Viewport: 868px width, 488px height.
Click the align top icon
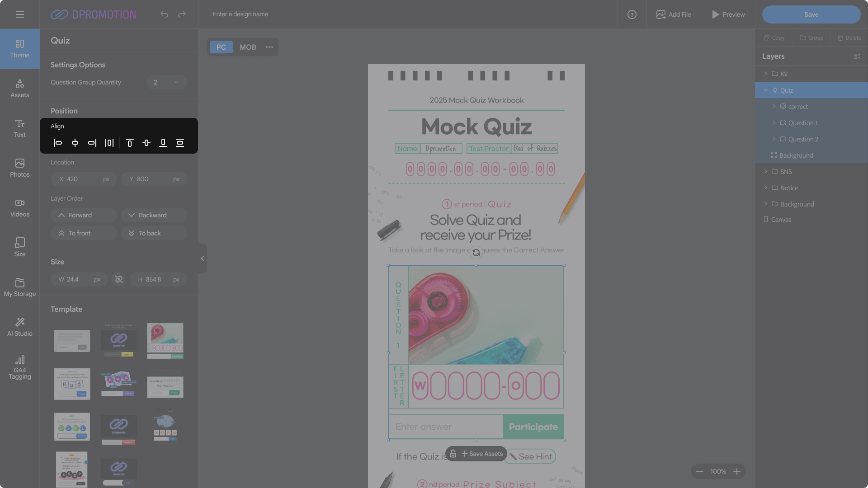point(129,143)
